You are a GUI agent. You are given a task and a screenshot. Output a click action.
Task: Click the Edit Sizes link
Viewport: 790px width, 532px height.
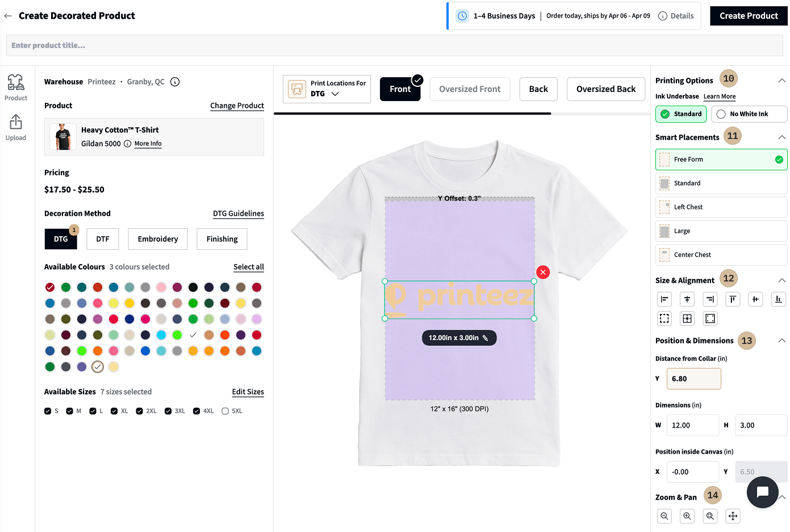(248, 392)
